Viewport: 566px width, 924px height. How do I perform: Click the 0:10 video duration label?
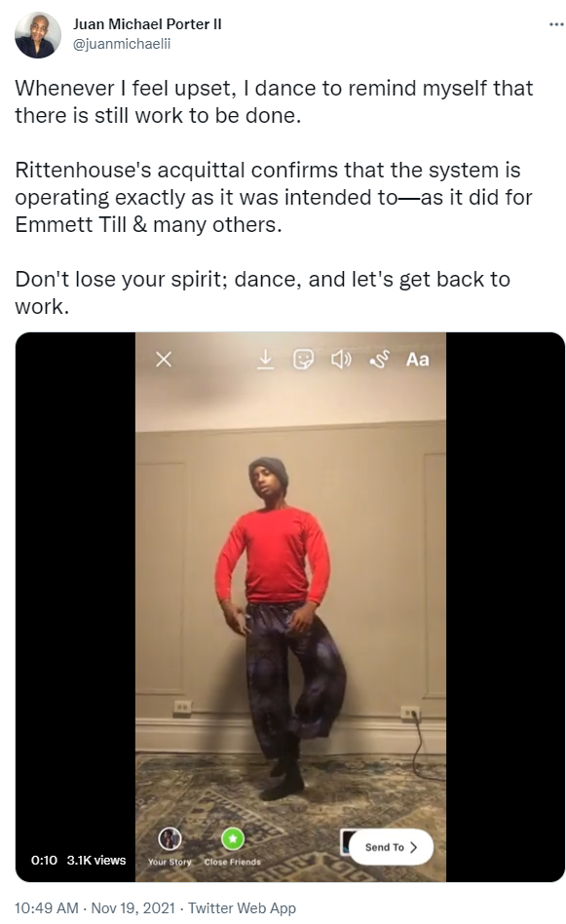(44, 861)
